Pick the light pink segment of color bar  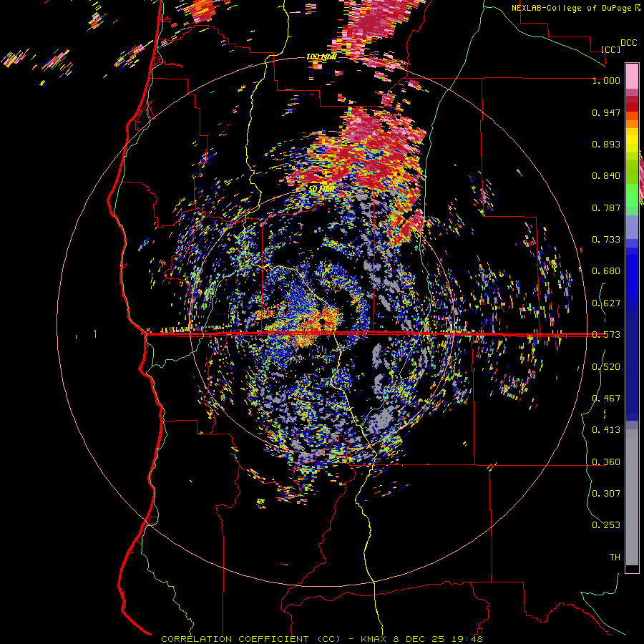[632, 76]
